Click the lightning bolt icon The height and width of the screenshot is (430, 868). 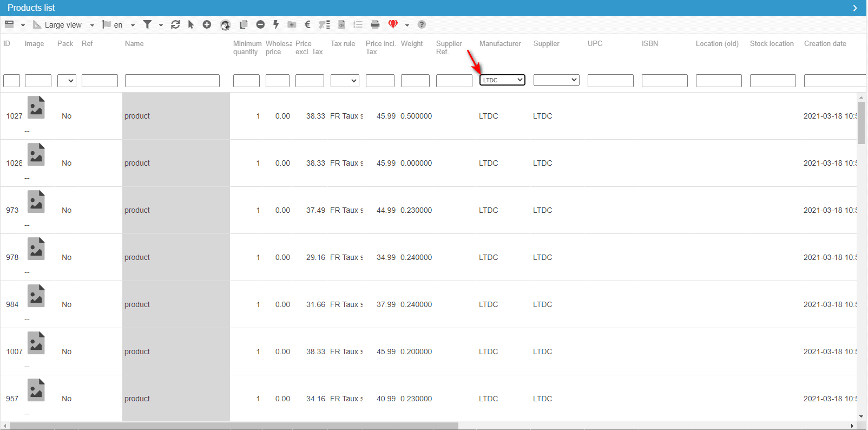point(276,24)
